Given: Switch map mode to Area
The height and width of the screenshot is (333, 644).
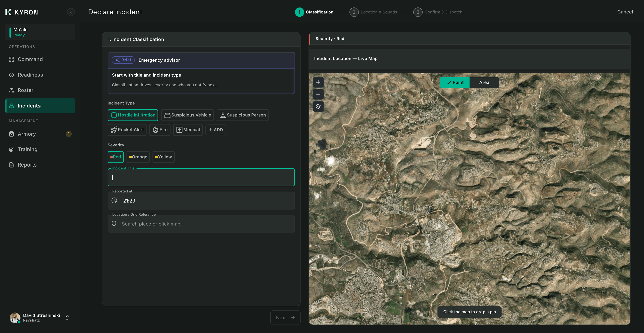Looking at the screenshot, I should (484, 82).
